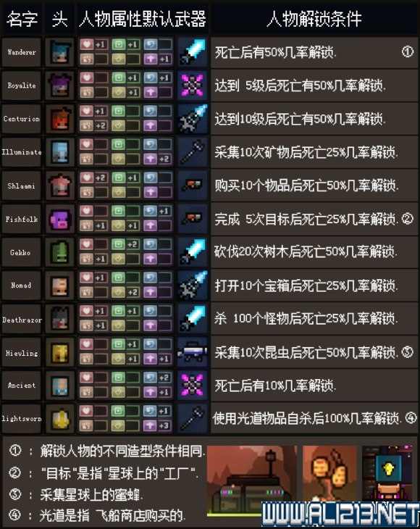Select Royalite's purple head icon

click(60, 86)
